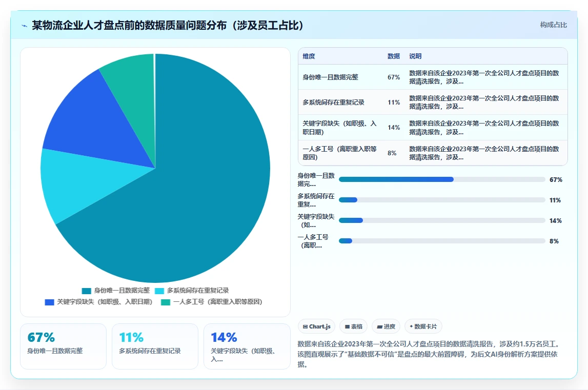This screenshot has width=588, height=390.
Task: Click the 数据 column header
Action: (394, 56)
